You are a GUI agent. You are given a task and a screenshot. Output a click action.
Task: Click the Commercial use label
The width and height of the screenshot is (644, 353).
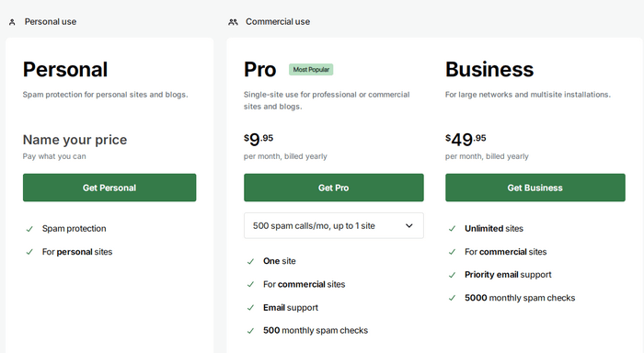click(x=278, y=22)
